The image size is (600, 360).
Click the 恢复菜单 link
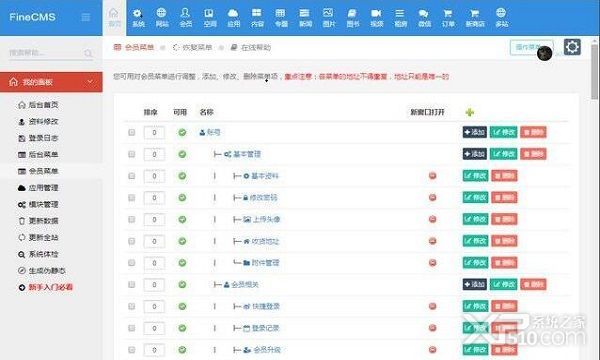click(192, 47)
